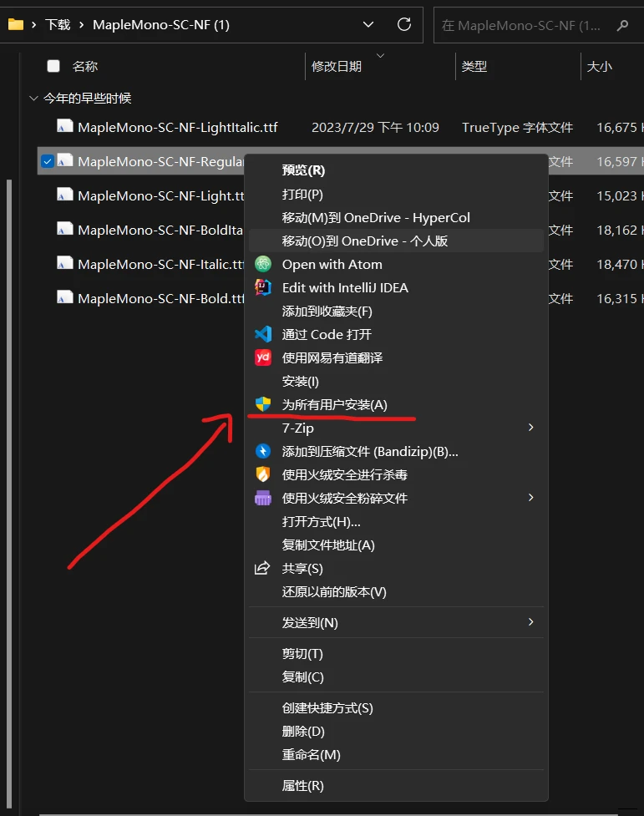Click the shield icon for all-users install
The height and width of the screenshot is (816, 644).
click(263, 404)
